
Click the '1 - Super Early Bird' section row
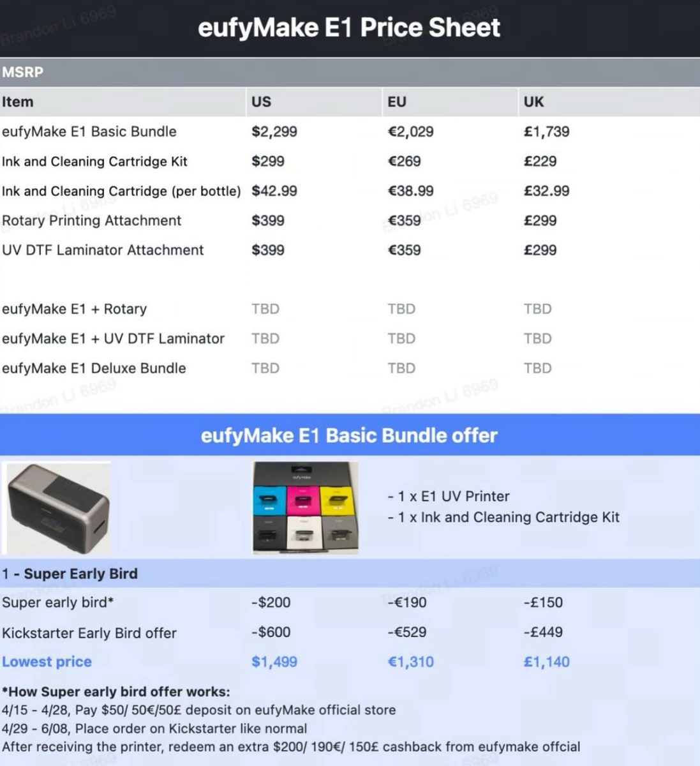pyautogui.click(x=70, y=574)
